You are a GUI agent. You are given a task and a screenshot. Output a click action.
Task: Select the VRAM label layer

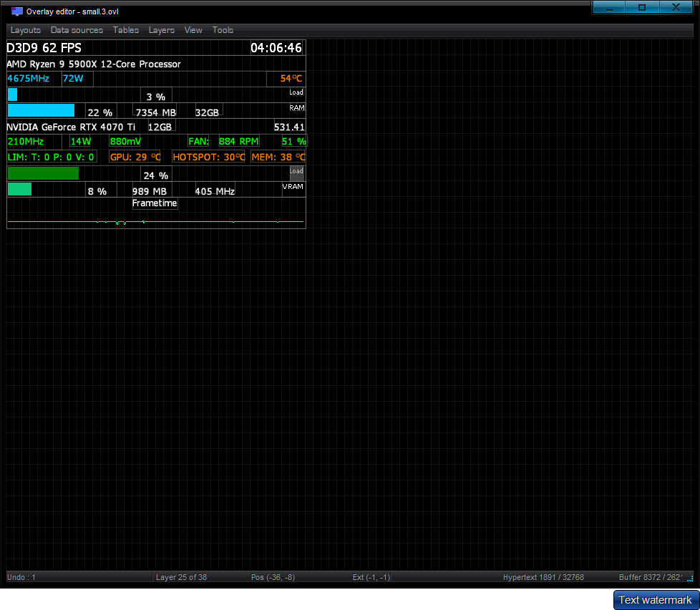point(293,187)
